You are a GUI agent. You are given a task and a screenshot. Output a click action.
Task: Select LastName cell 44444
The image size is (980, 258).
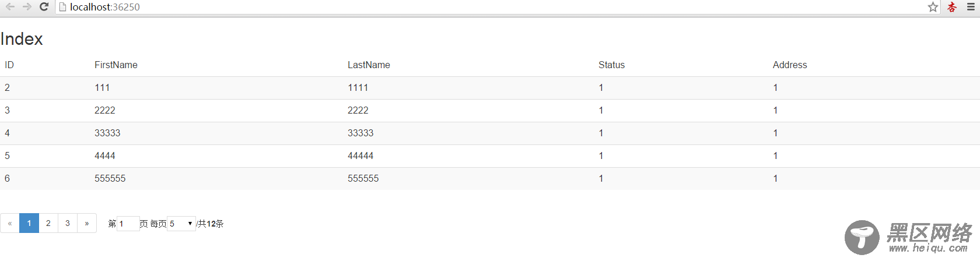point(360,155)
